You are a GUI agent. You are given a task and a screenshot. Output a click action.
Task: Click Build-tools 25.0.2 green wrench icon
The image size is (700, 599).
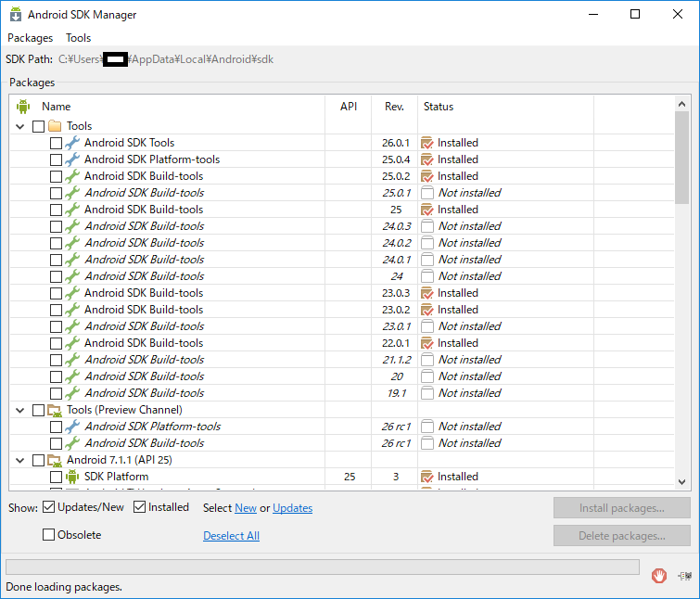72,176
